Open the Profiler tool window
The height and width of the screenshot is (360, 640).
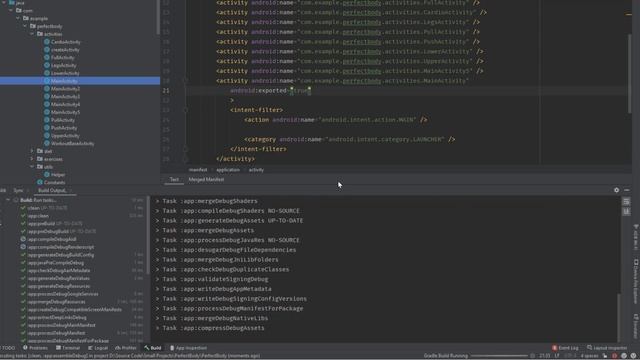coord(126,348)
